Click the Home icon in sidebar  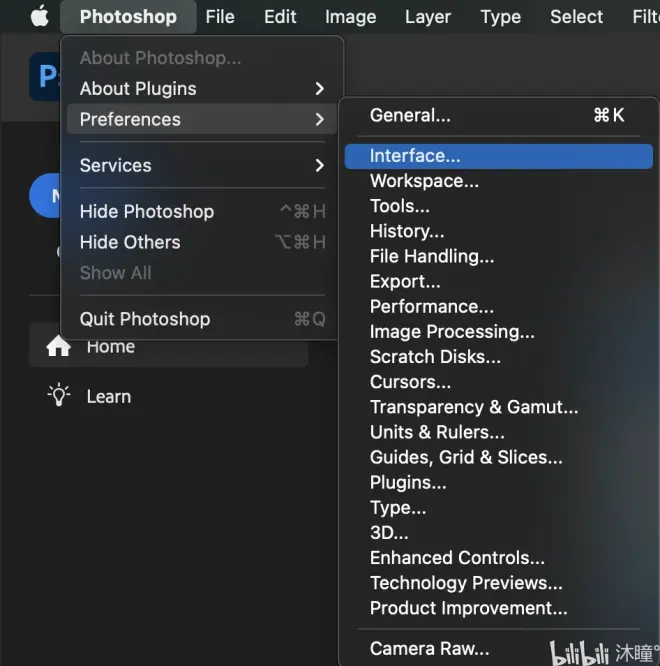[59, 346]
